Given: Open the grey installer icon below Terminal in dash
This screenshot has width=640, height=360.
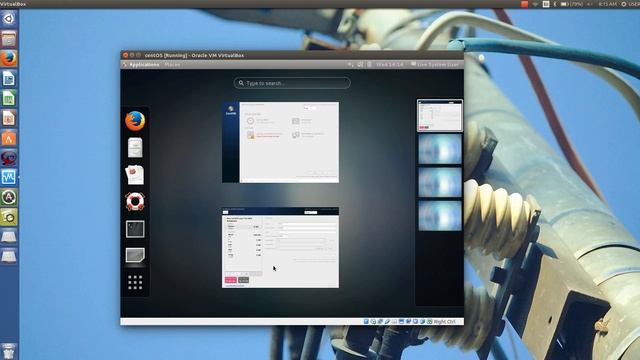Looking at the screenshot, I should point(135,255).
